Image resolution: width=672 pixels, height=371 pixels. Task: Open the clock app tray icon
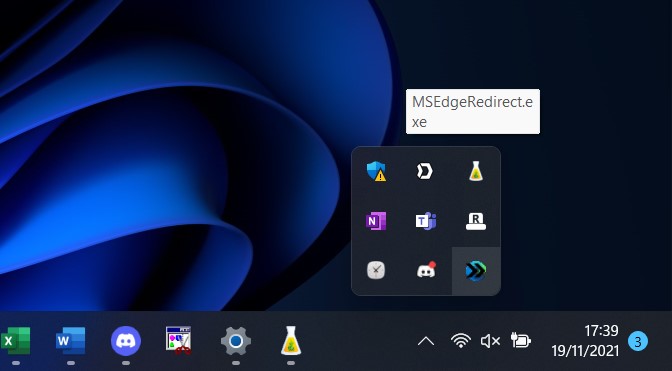(376, 270)
